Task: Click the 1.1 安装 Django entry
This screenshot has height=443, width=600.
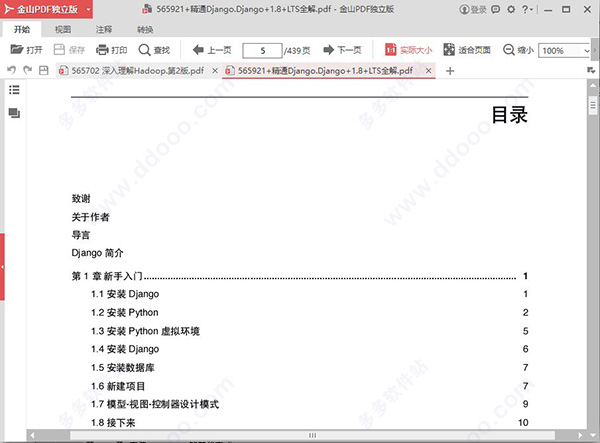Action: coord(125,294)
